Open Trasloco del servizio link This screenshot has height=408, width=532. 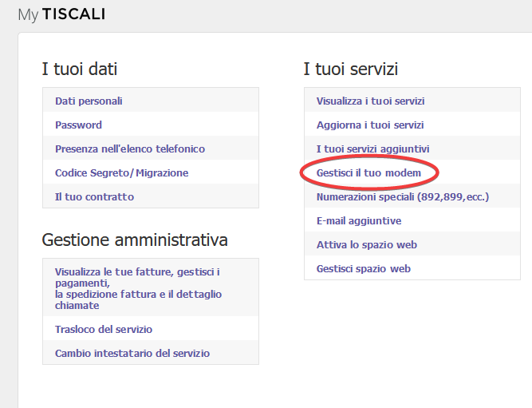click(104, 329)
